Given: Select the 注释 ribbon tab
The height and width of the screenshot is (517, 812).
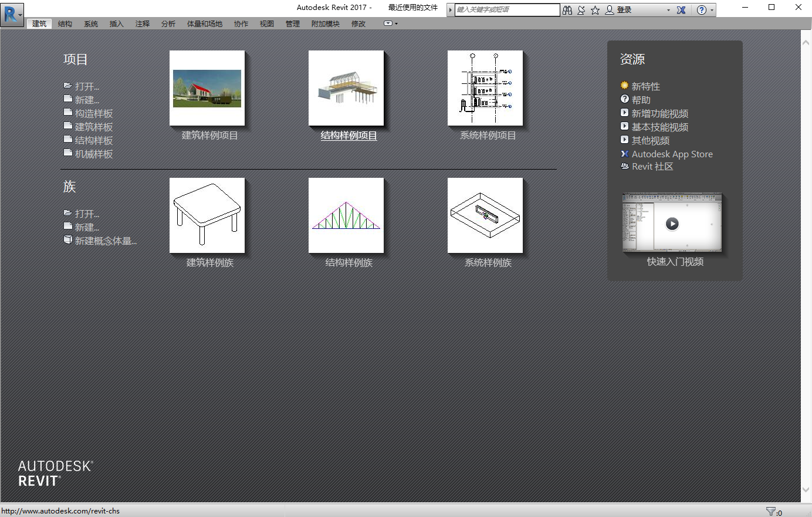Looking at the screenshot, I should [143, 23].
